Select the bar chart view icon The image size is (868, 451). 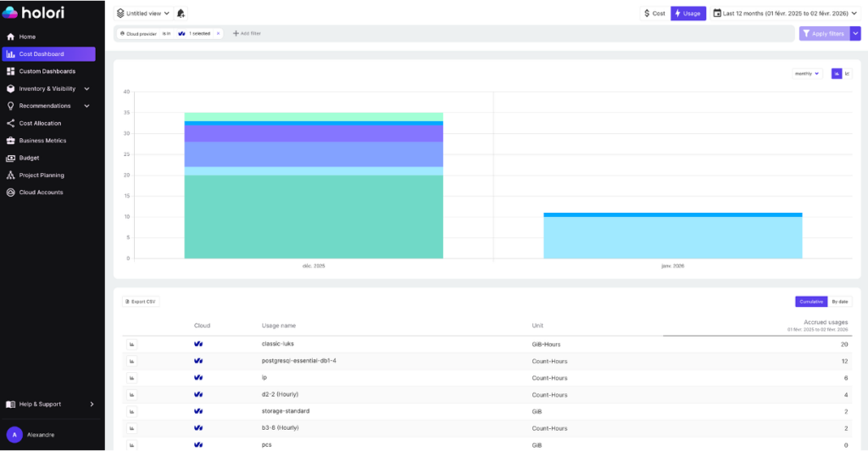coord(837,74)
